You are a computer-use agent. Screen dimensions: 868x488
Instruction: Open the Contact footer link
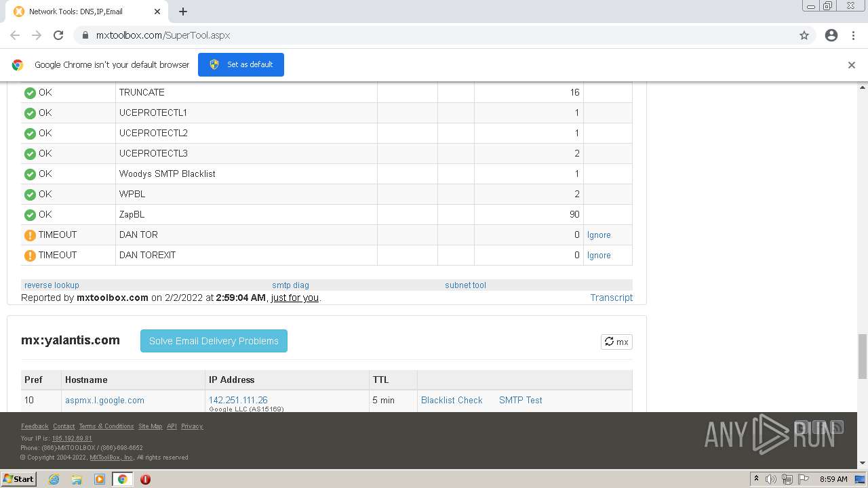pos(64,426)
